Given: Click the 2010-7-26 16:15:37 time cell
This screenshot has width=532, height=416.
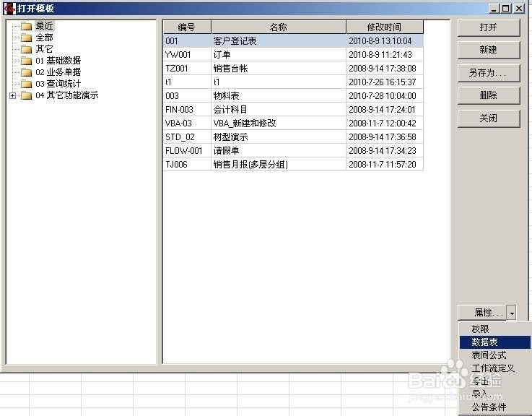Looking at the screenshot, I should coord(385,82).
